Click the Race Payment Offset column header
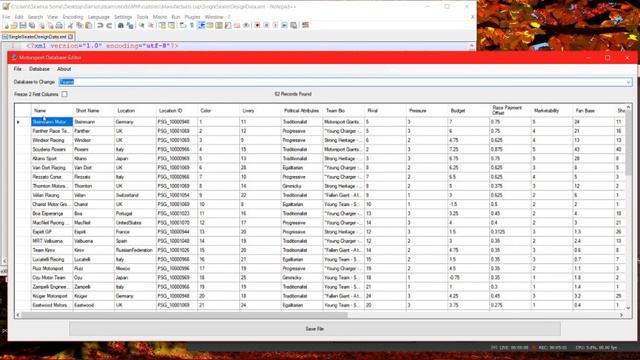Viewport: 640px width, 360px height. click(510, 111)
